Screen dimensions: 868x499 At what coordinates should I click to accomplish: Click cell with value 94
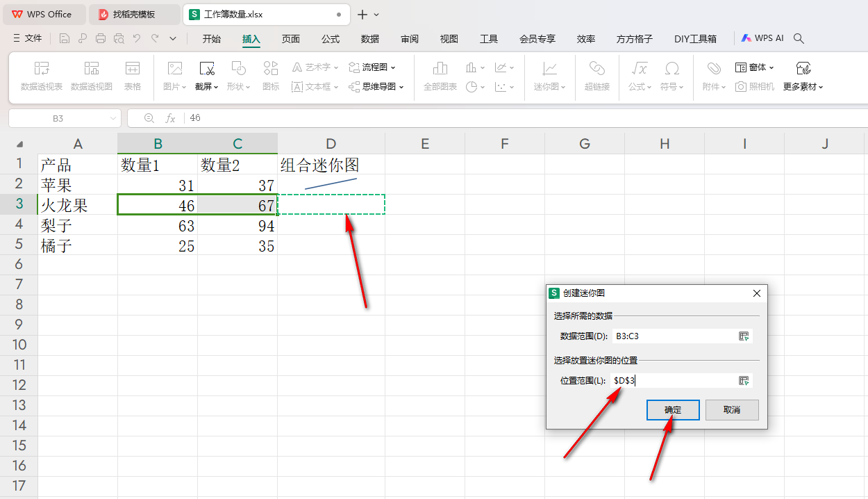coord(237,225)
